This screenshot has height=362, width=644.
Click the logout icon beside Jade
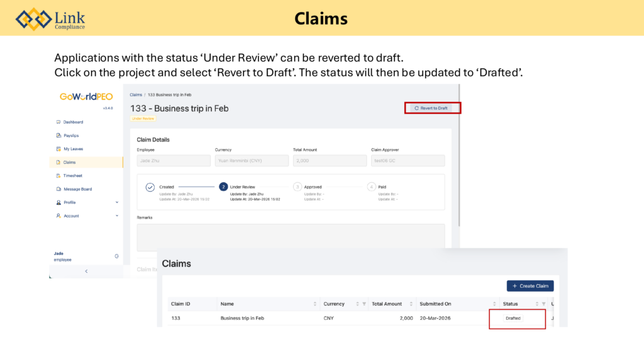click(116, 256)
